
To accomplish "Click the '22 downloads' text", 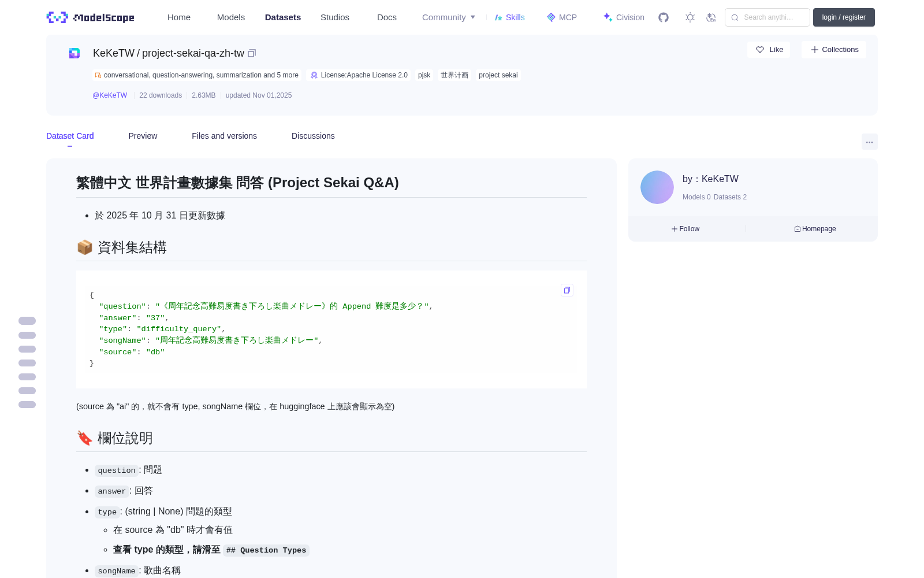I will (x=161, y=95).
